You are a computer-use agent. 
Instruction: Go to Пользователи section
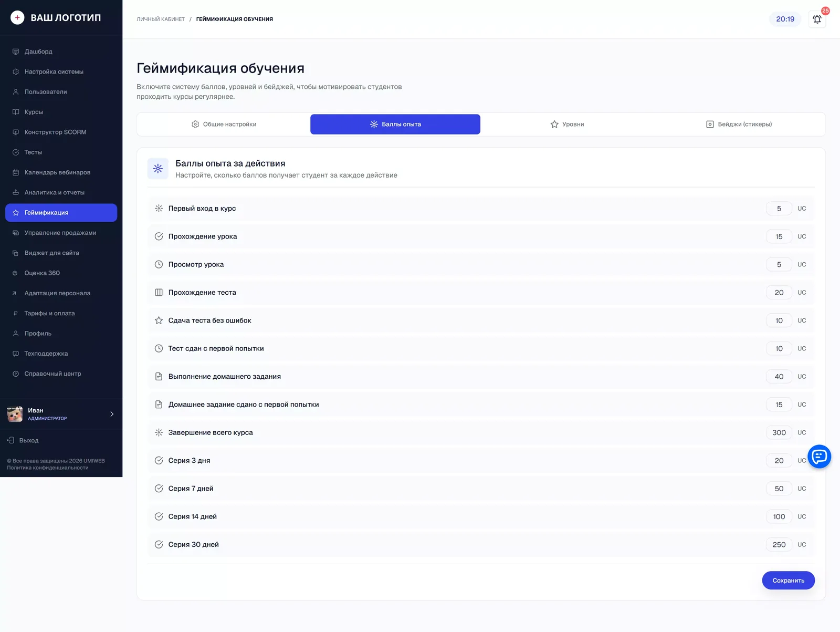61,92
